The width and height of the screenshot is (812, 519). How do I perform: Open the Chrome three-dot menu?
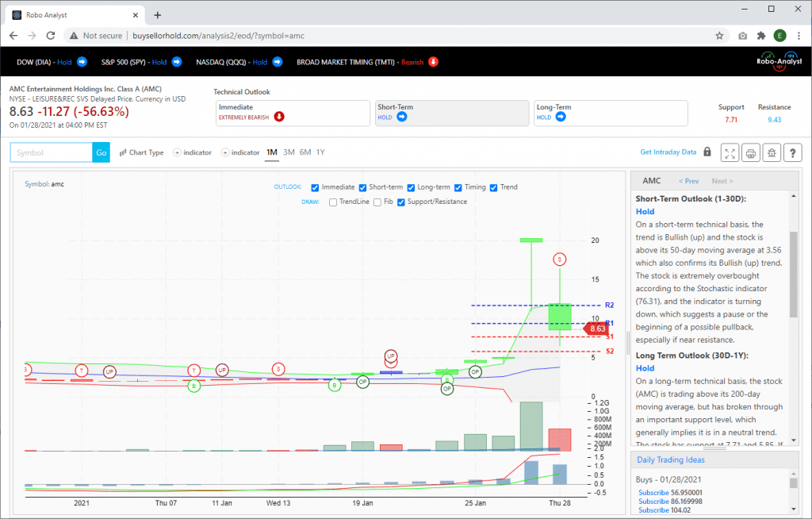click(x=799, y=36)
